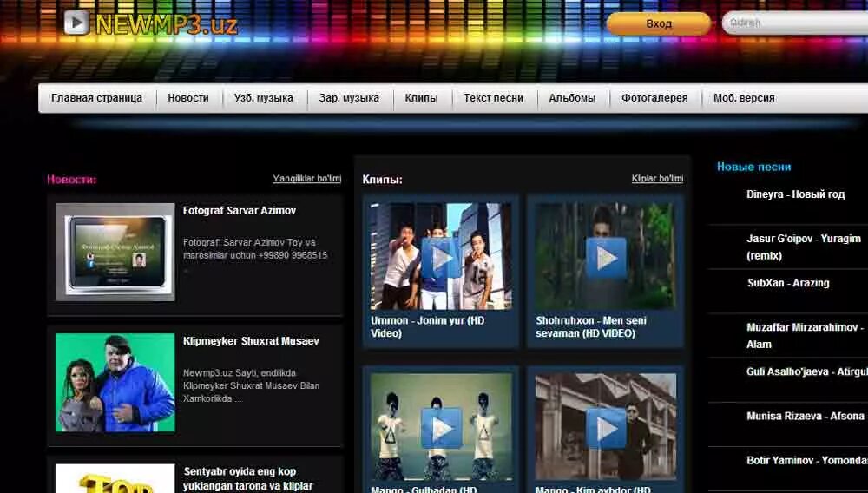The width and height of the screenshot is (868, 493).
Task: Click the Вход login button
Action: (x=659, y=23)
